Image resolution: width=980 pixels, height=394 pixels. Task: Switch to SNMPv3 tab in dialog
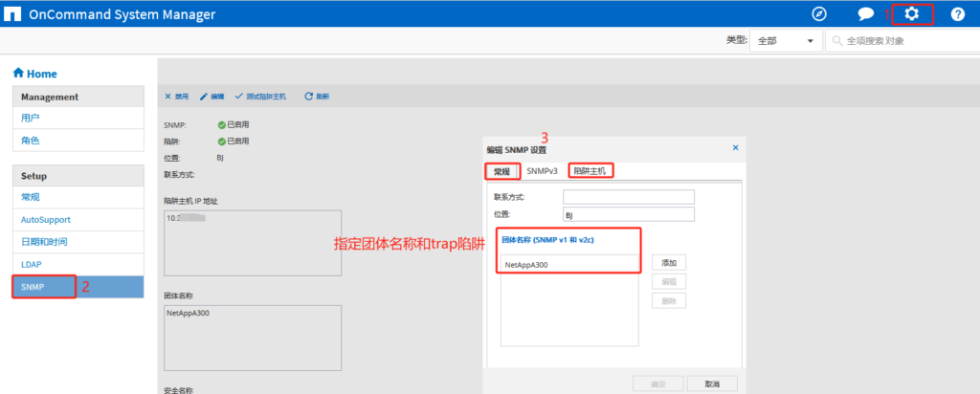click(x=542, y=171)
